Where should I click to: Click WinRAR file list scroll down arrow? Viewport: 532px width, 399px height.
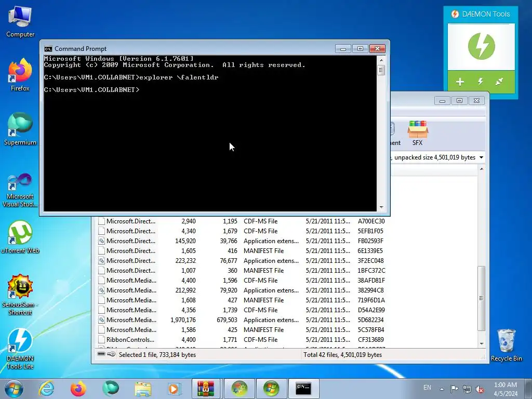click(x=482, y=344)
